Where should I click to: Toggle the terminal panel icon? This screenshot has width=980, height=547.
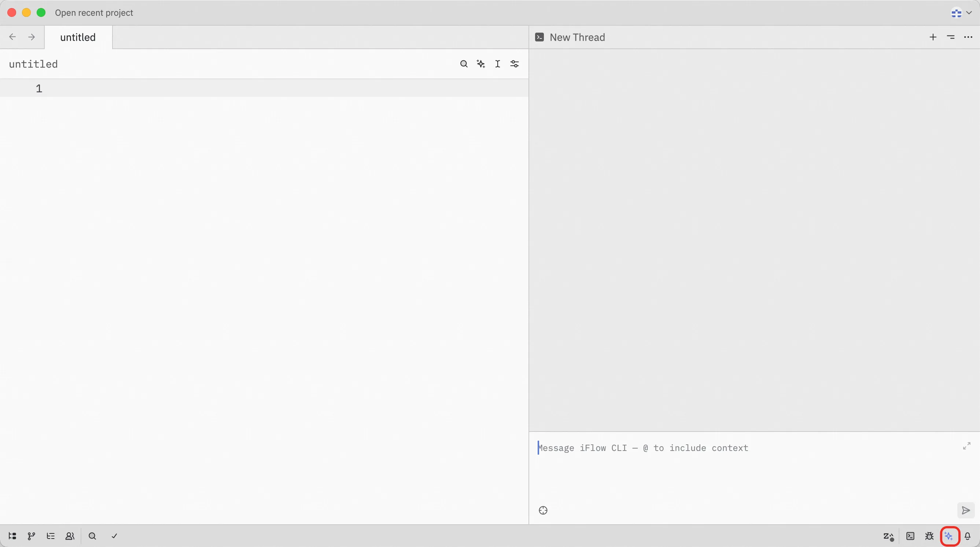click(910, 536)
